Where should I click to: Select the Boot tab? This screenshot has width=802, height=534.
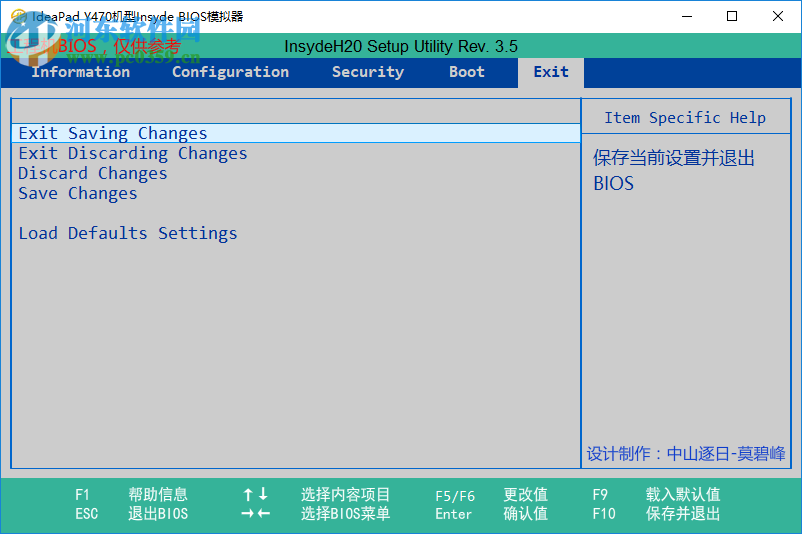466,72
